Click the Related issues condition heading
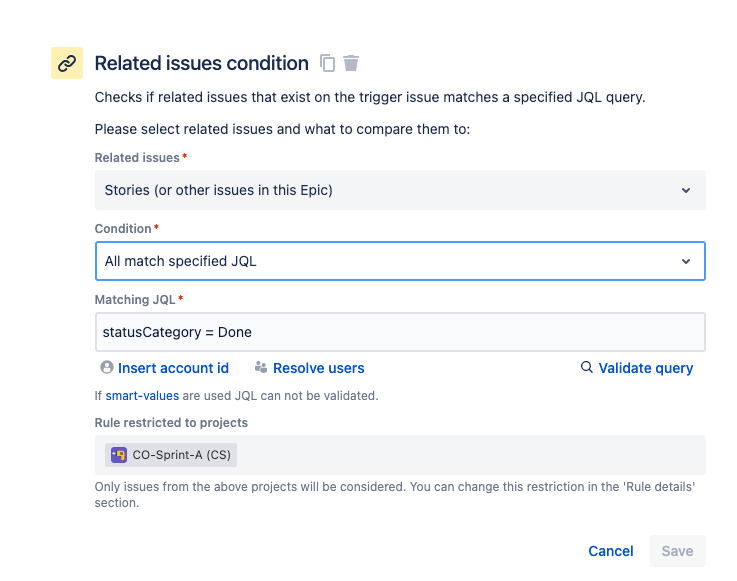The image size is (737, 581). [x=202, y=63]
